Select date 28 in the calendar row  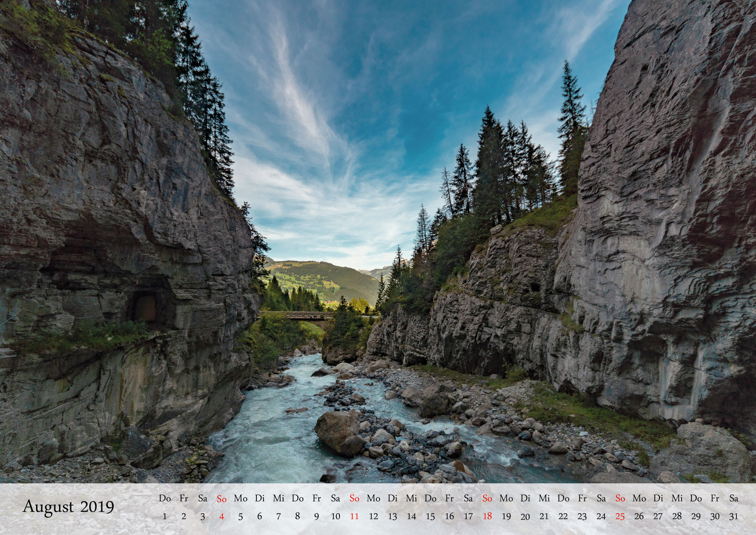(x=677, y=516)
